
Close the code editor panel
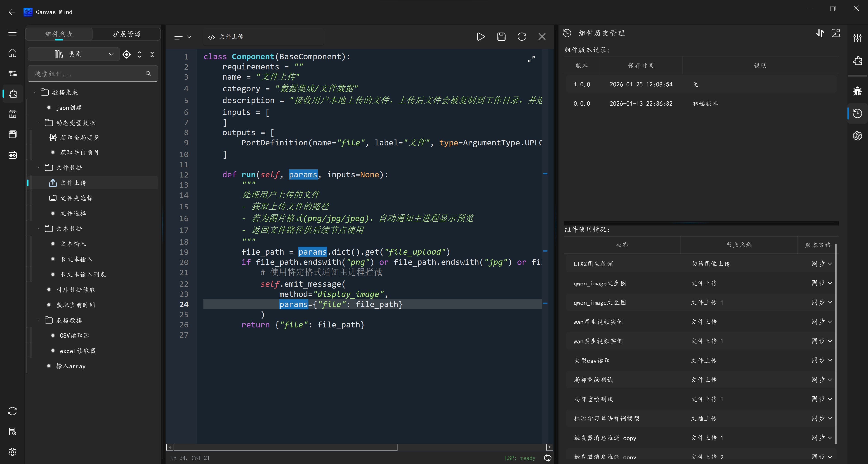pos(542,36)
